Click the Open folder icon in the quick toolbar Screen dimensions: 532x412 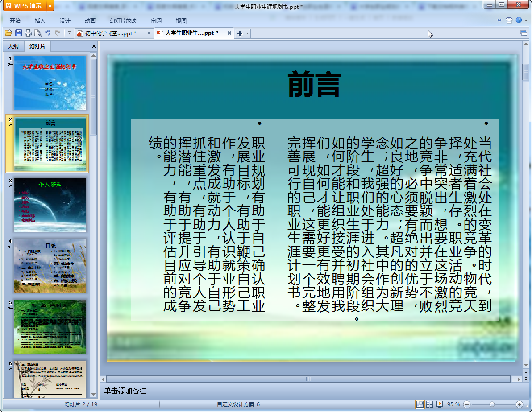pos(8,33)
